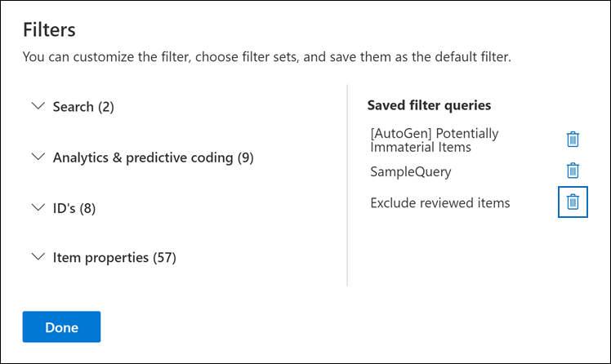
Task: Click the Filters panel title
Action: 49,30
